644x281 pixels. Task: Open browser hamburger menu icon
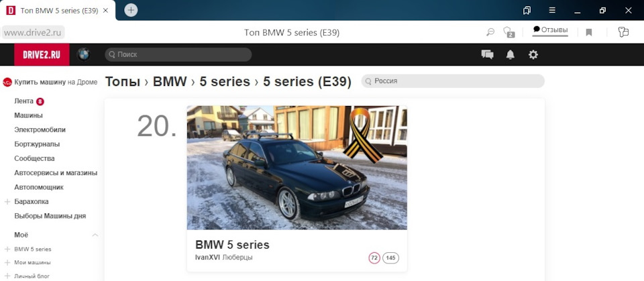click(x=552, y=10)
